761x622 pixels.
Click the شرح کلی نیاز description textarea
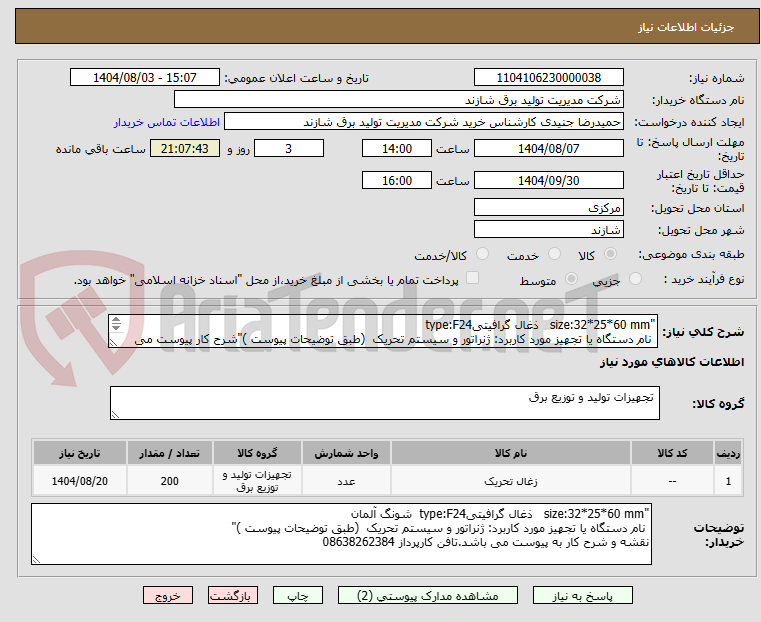coord(383,331)
